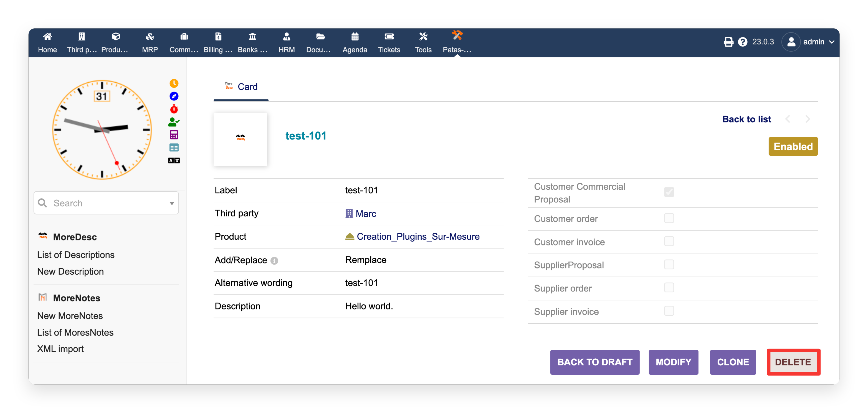Click the orange clock icon beside the clock
The image size is (868, 413).
coord(174,83)
